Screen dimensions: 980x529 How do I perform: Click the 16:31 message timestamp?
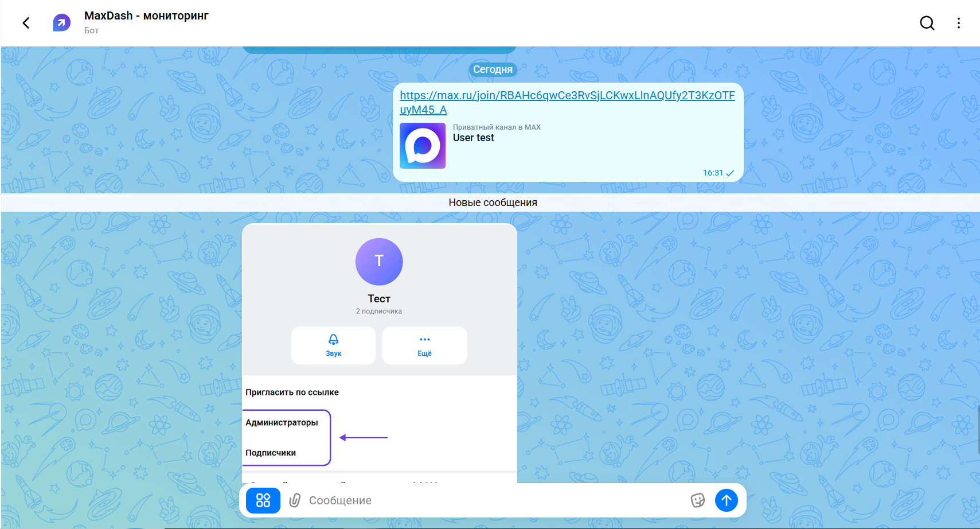pos(713,173)
